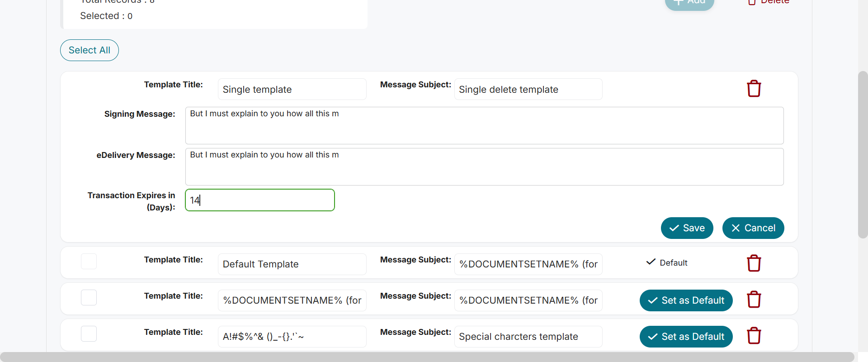868x362 pixels.
Task: Click the Single template title field
Action: point(292,90)
